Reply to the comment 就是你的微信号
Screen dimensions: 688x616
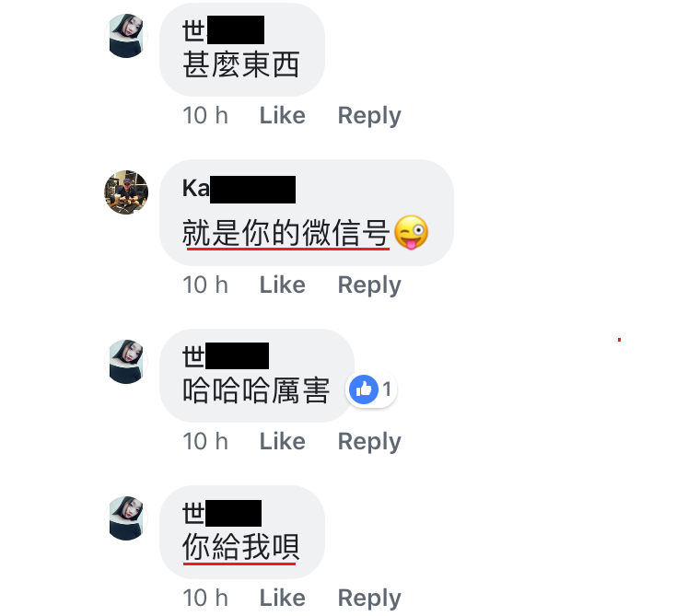pyautogui.click(x=369, y=285)
